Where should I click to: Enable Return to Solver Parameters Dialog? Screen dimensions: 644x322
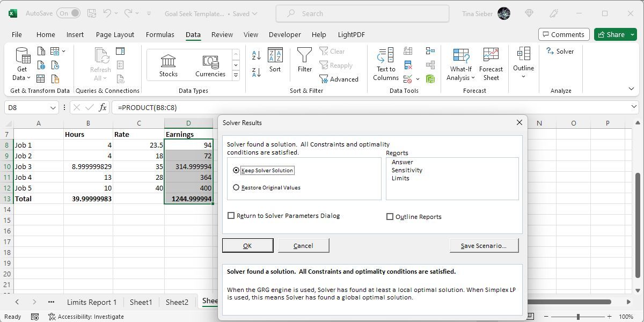tap(231, 216)
